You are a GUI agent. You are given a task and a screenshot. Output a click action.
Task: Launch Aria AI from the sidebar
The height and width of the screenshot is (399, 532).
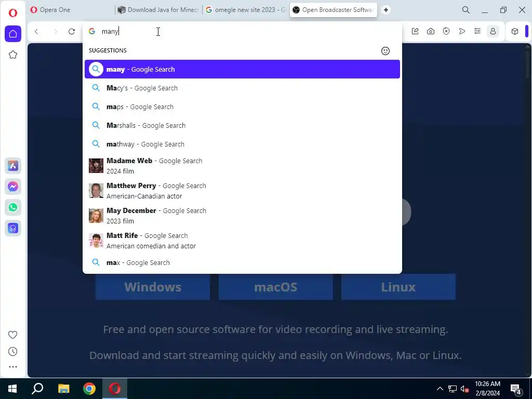[x=13, y=166]
